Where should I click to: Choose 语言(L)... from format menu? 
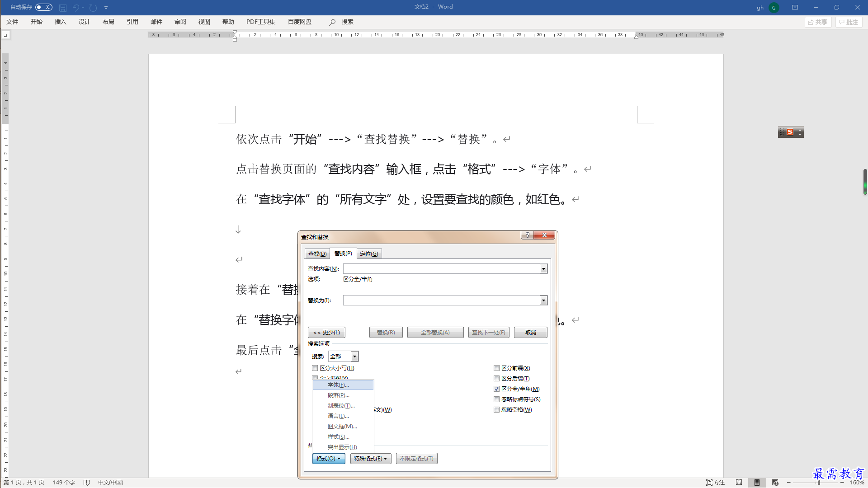(x=343, y=416)
